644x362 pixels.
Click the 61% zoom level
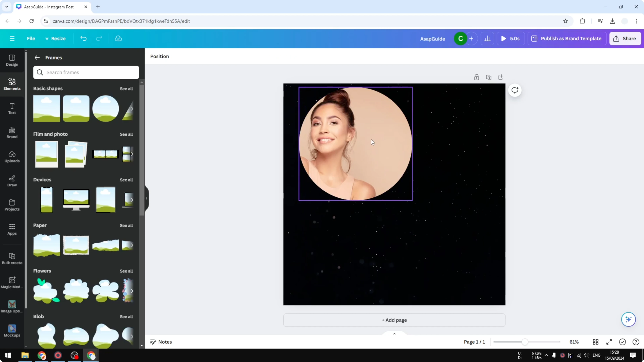pos(574,342)
